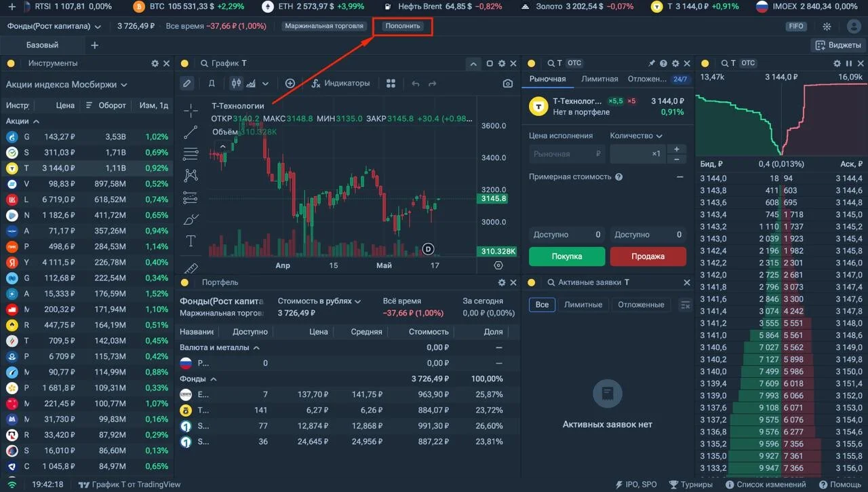Open help for the order widget

tap(664, 63)
